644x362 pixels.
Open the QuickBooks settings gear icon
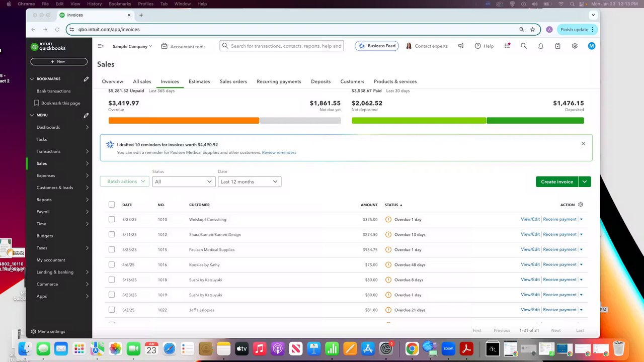(x=575, y=46)
